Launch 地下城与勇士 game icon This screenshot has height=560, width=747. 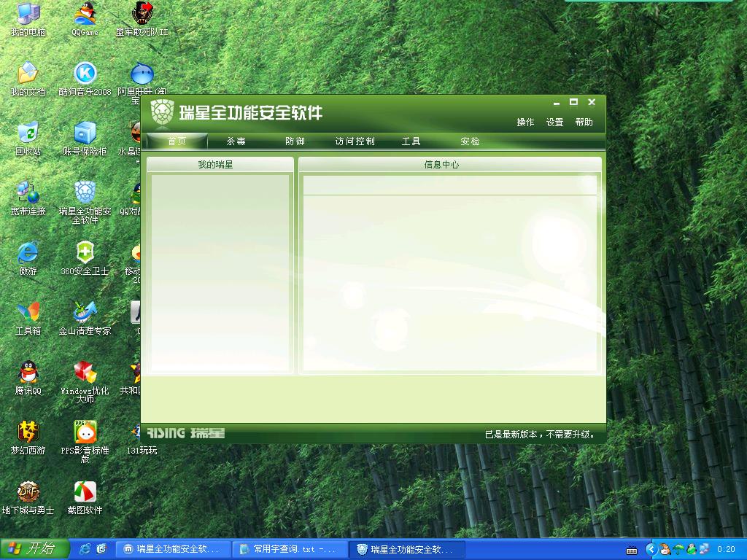coord(28,497)
